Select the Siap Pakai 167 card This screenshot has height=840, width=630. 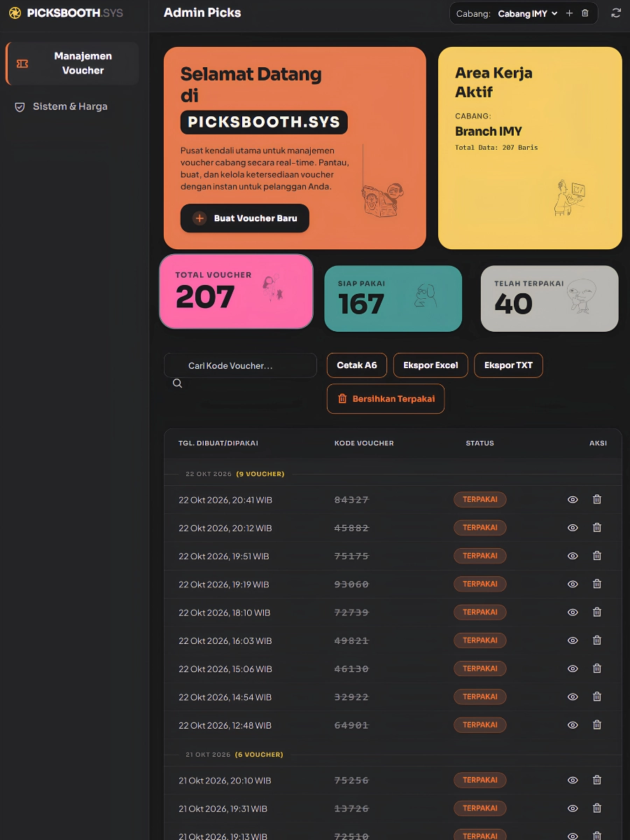(393, 298)
